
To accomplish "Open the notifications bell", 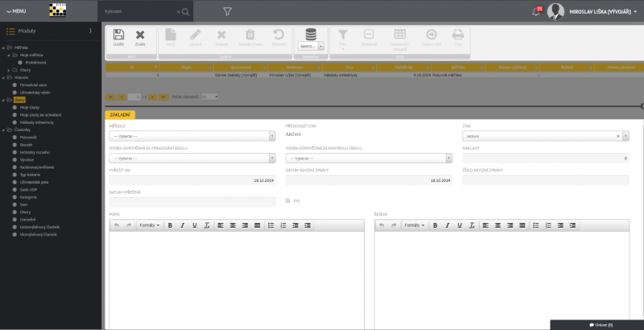I will [x=536, y=11].
